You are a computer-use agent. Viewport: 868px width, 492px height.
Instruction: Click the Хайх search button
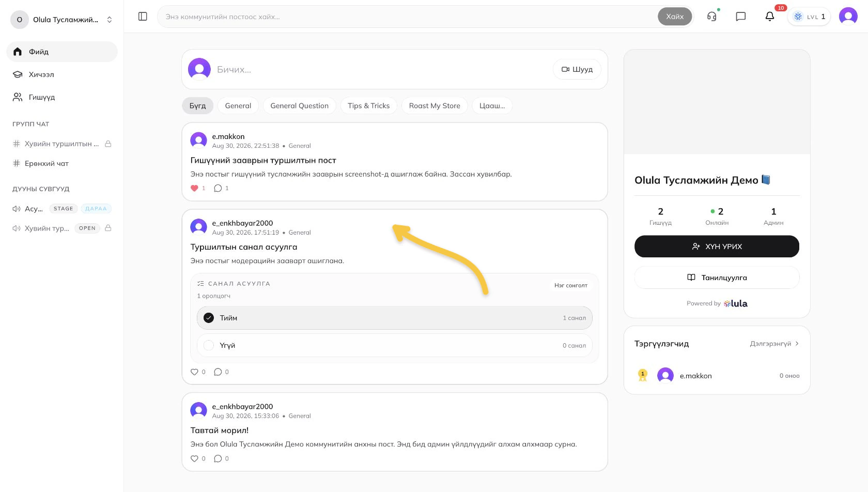tap(675, 17)
